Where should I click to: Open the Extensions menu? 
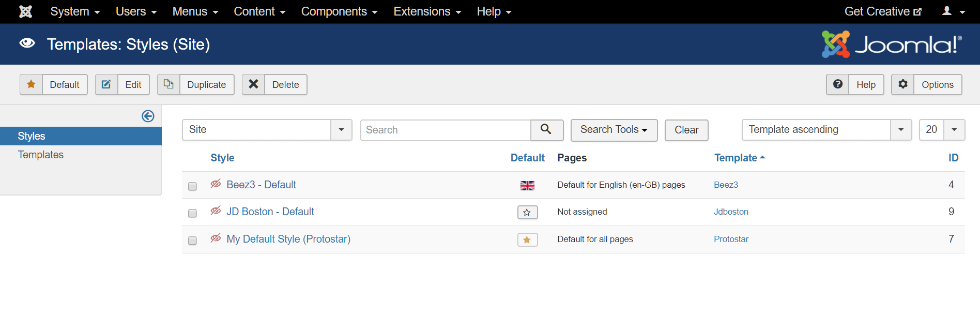[x=427, y=11]
